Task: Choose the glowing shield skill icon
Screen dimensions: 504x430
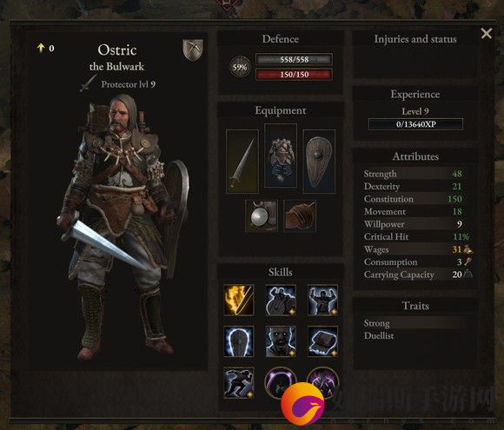Action: tap(238, 341)
